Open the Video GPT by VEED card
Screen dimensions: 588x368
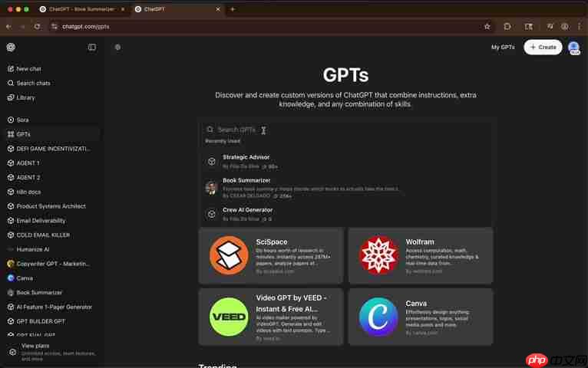pos(271,317)
